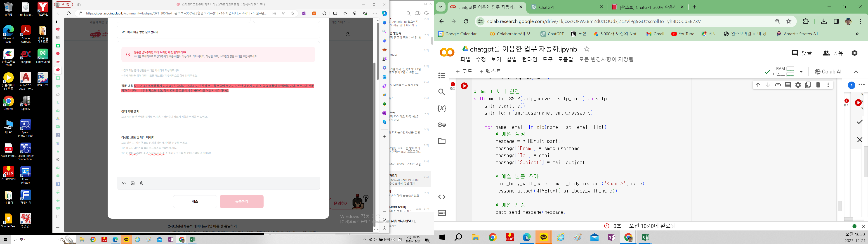This screenshot has height=244, width=868.
Task: Expand more Chrome bookmarks chevron
Action: [x=857, y=34]
